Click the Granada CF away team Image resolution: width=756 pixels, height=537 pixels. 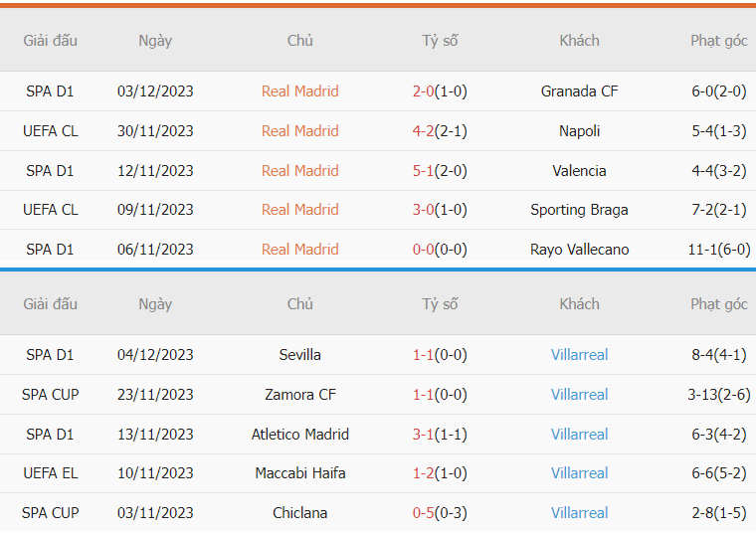579,91
